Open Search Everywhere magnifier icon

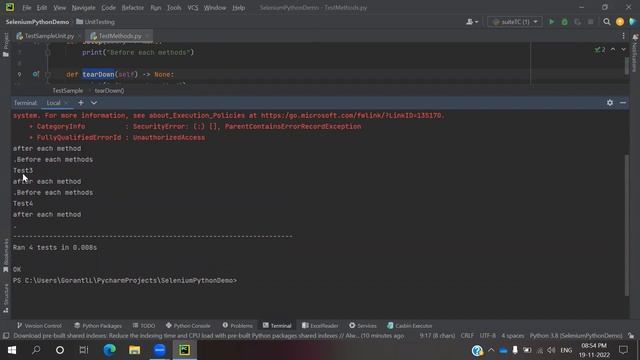tap(607, 22)
